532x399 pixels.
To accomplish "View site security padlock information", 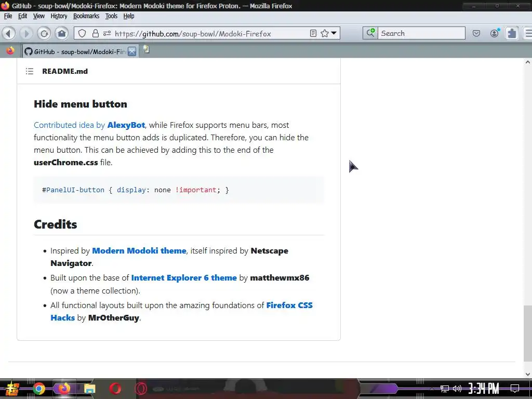I will tap(96, 33).
